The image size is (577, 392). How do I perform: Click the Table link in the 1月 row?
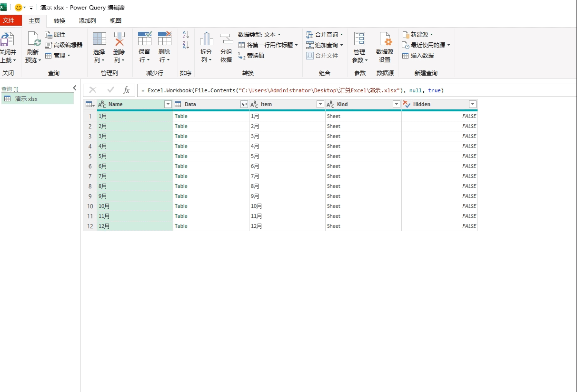point(181,116)
